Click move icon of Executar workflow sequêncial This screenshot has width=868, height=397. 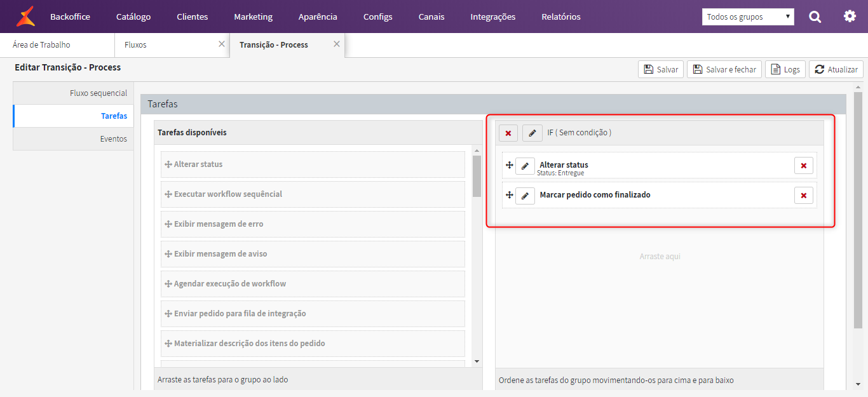click(x=168, y=194)
